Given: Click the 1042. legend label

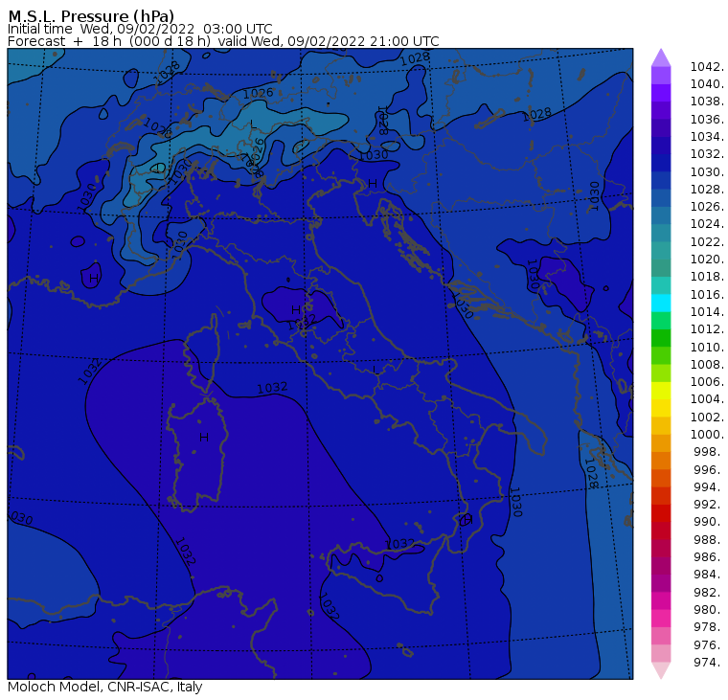Looking at the screenshot, I should (x=707, y=67).
